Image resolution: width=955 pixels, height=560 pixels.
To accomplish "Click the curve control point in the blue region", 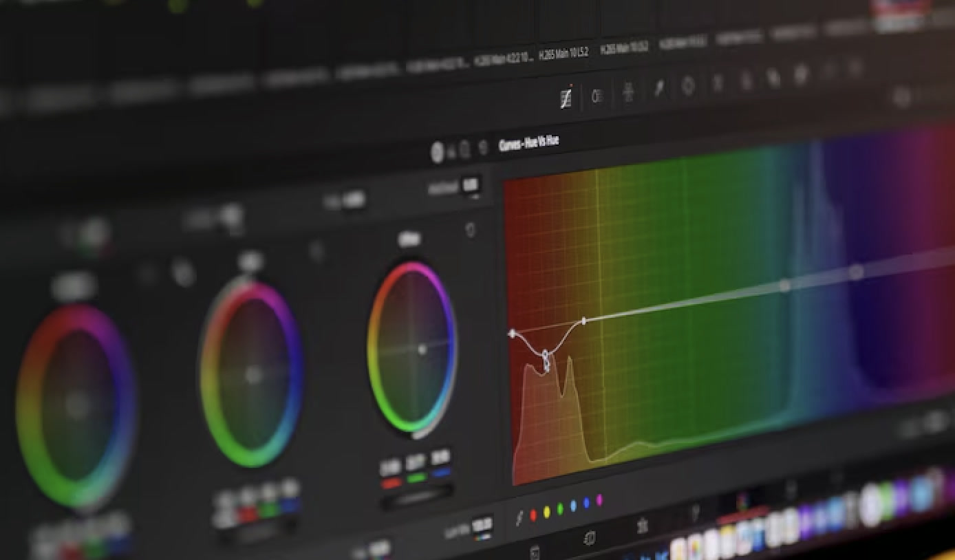I will point(856,272).
